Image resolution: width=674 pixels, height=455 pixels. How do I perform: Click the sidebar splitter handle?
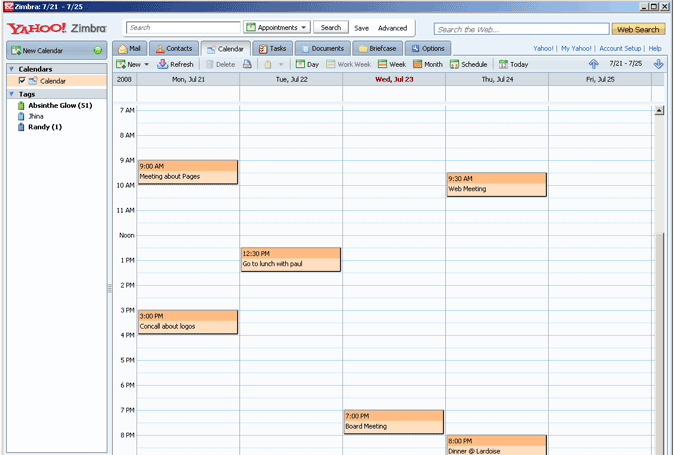(110, 288)
